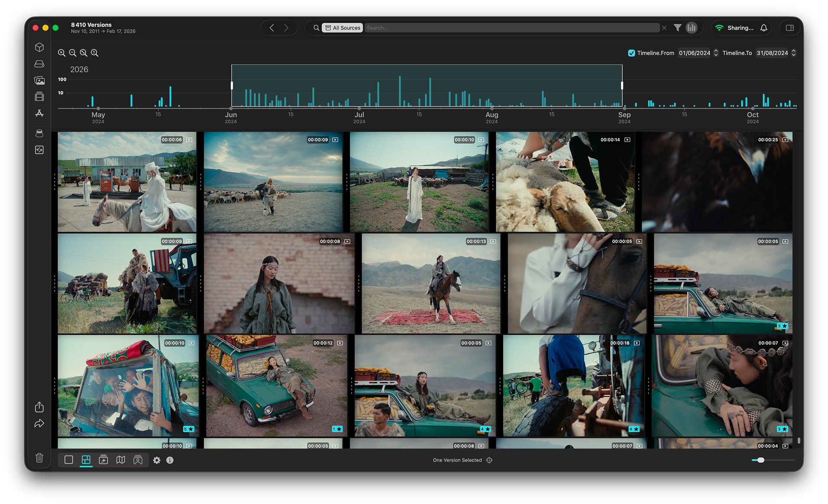This screenshot has width=828, height=504.
Task: Toggle the timeline histogram button
Action: coord(692,28)
